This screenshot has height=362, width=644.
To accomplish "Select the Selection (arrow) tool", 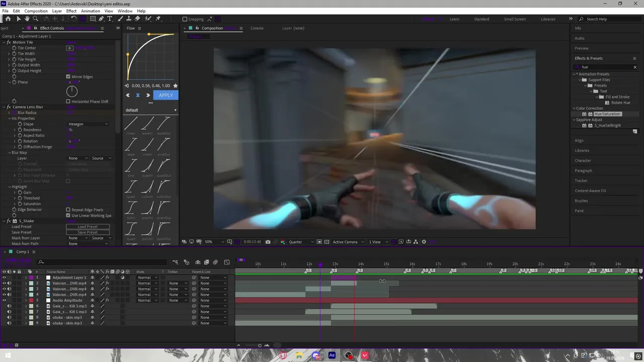I will (x=19, y=19).
